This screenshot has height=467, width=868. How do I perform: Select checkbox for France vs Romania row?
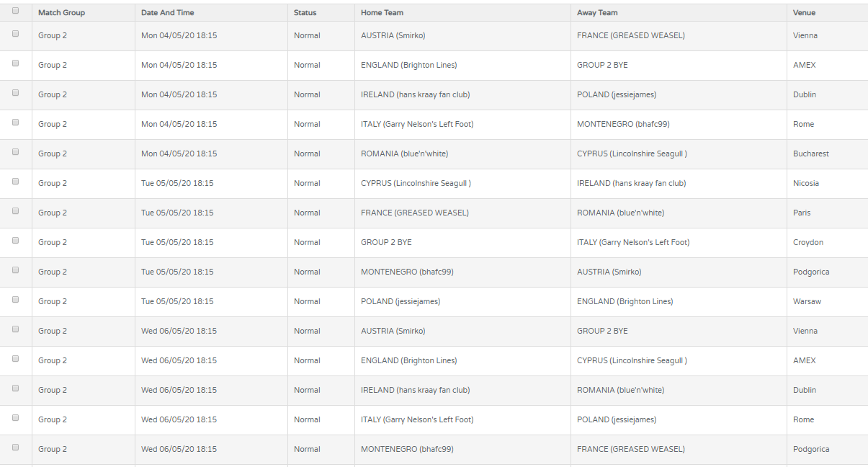(15, 211)
